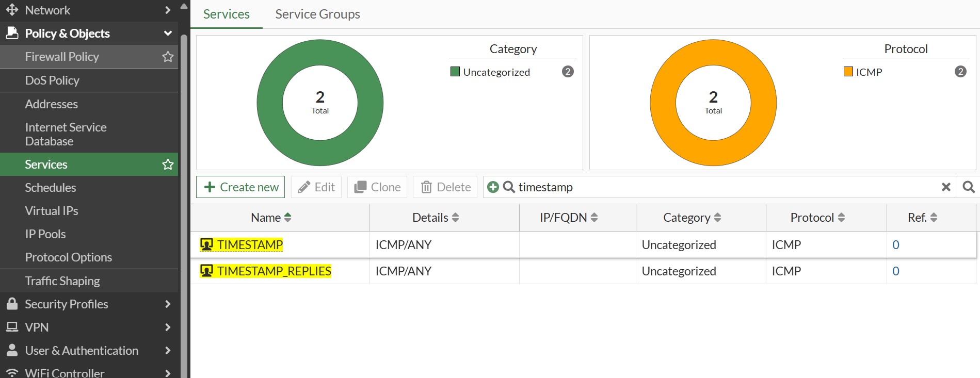Sort by Category column arrows
The image size is (980, 378).
coord(717,218)
